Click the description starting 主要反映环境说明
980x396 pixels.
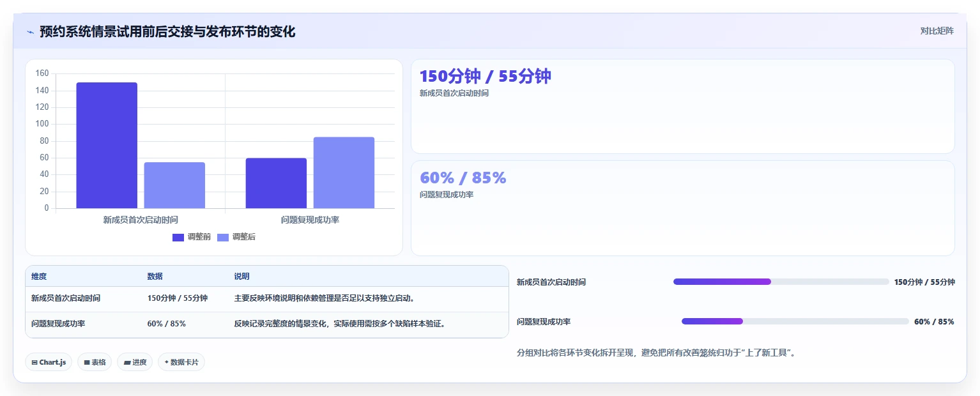325,298
